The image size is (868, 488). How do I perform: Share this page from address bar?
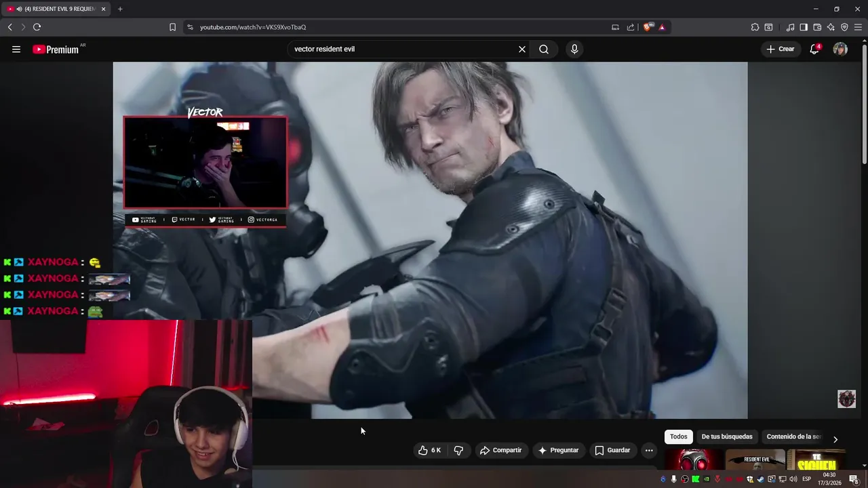pyautogui.click(x=631, y=27)
